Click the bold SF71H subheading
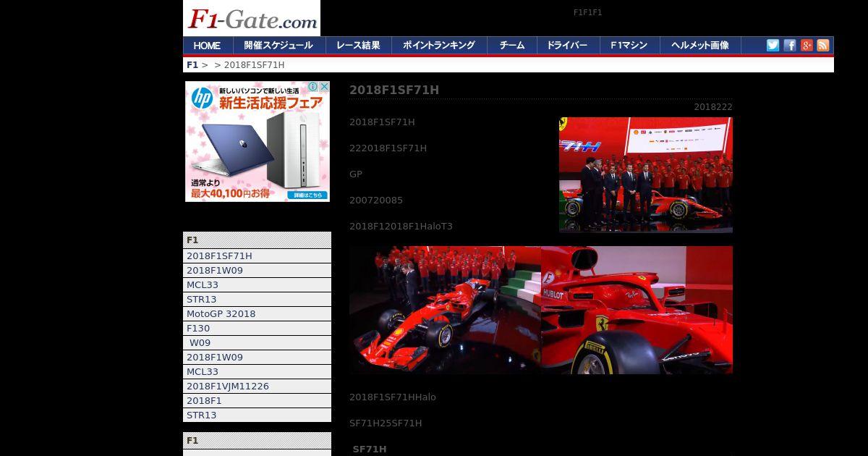Image resolution: width=868 pixels, height=456 pixels. click(x=370, y=449)
